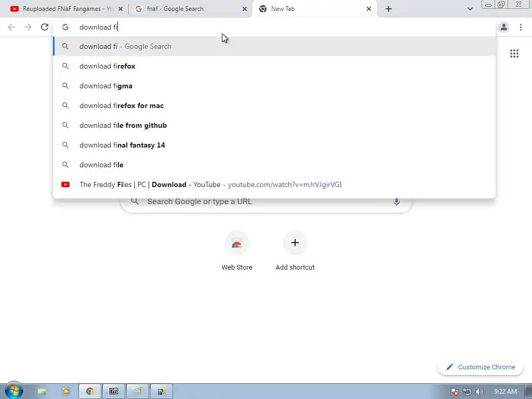Open Customize Chrome
The image size is (532, 399).
[481, 367]
